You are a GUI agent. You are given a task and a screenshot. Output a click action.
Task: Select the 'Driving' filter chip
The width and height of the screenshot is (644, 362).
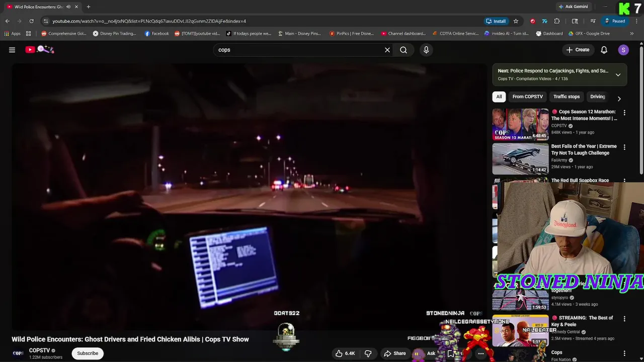point(598,97)
